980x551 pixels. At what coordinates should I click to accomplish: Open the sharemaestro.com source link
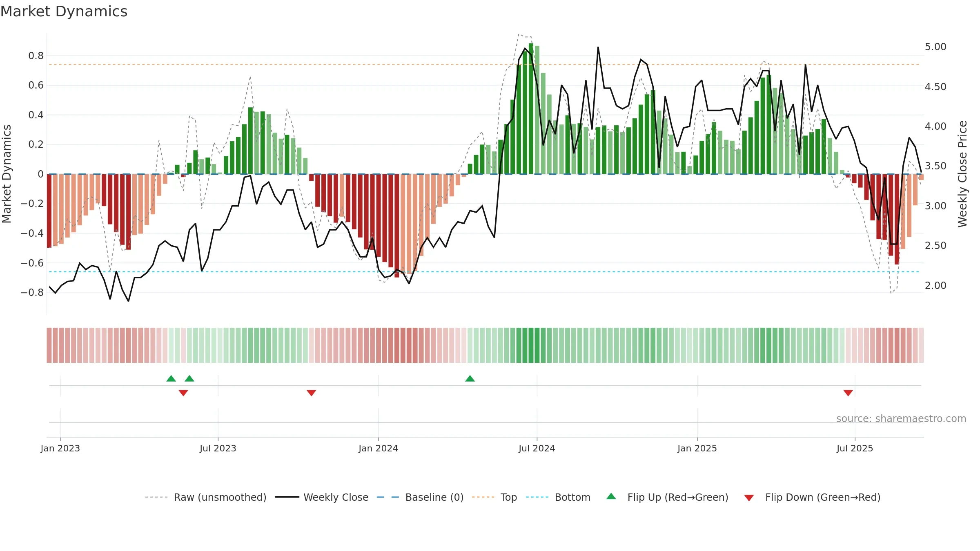point(901,418)
